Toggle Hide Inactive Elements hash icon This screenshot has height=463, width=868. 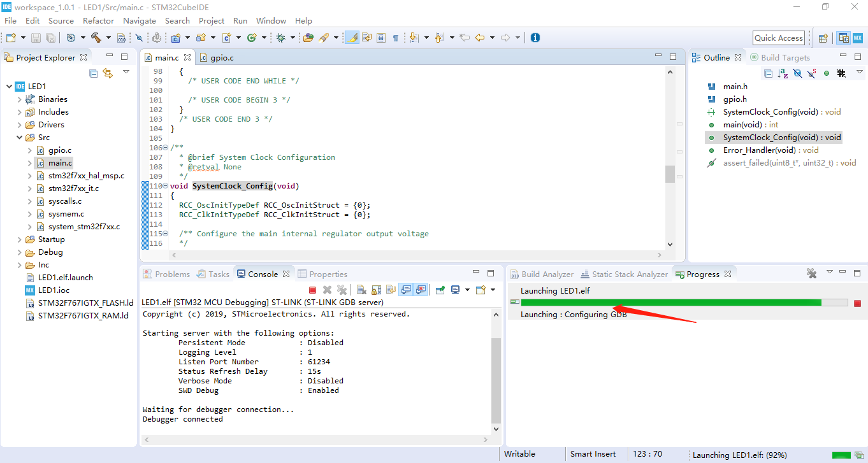click(841, 73)
